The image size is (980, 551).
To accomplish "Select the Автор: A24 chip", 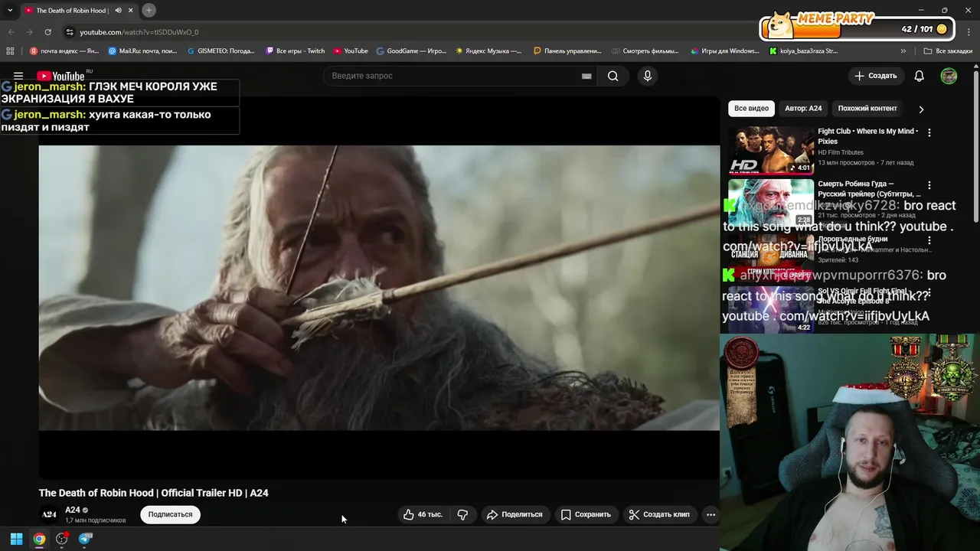I will pyautogui.click(x=803, y=109).
